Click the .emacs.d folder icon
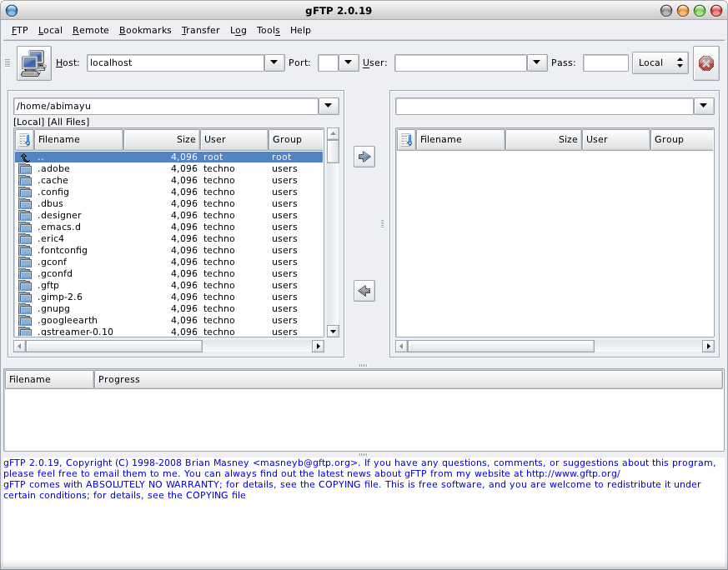Image resolution: width=728 pixels, height=570 pixels. [x=25, y=227]
